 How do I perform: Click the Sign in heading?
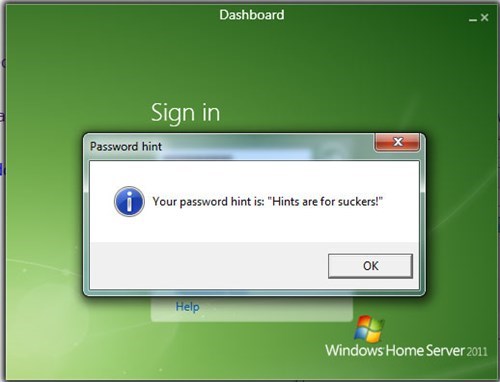185,113
